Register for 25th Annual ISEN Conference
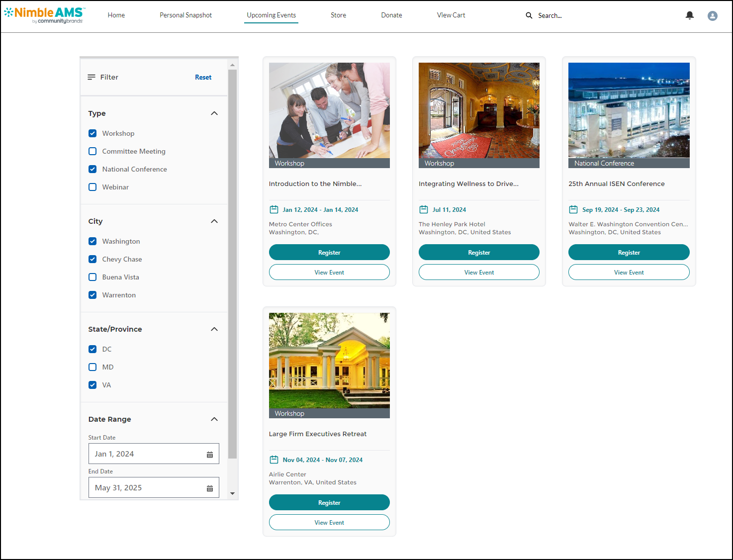 pyautogui.click(x=629, y=252)
